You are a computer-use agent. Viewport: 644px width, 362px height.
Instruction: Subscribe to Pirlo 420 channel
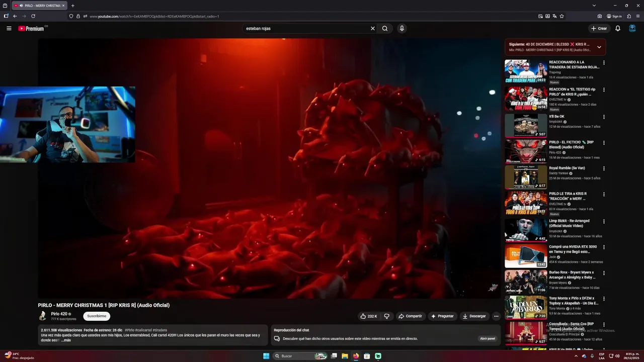click(x=97, y=316)
